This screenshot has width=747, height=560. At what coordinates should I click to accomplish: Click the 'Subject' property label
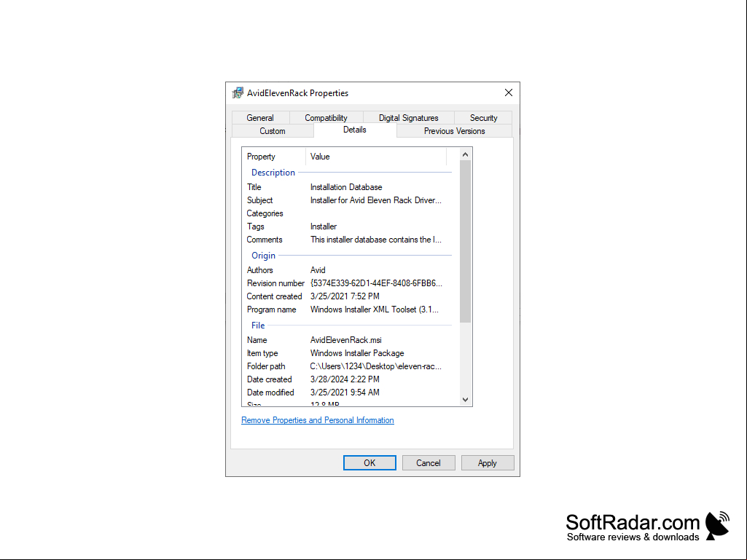pyautogui.click(x=259, y=200)
